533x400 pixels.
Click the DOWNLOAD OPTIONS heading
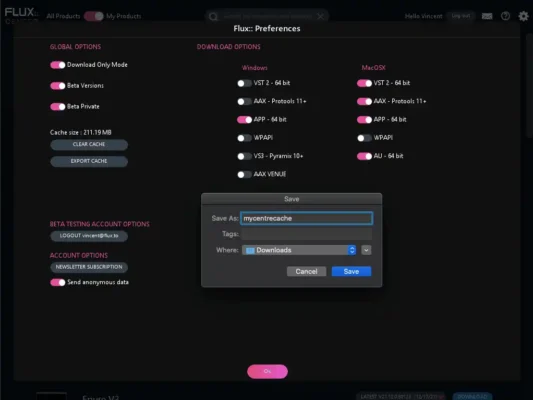(x=229, y=47)
